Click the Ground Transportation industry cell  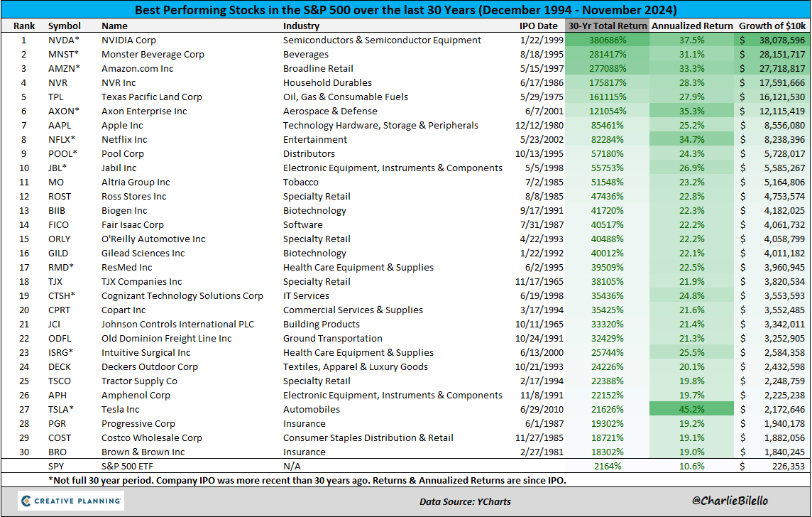tap(332, 338)
